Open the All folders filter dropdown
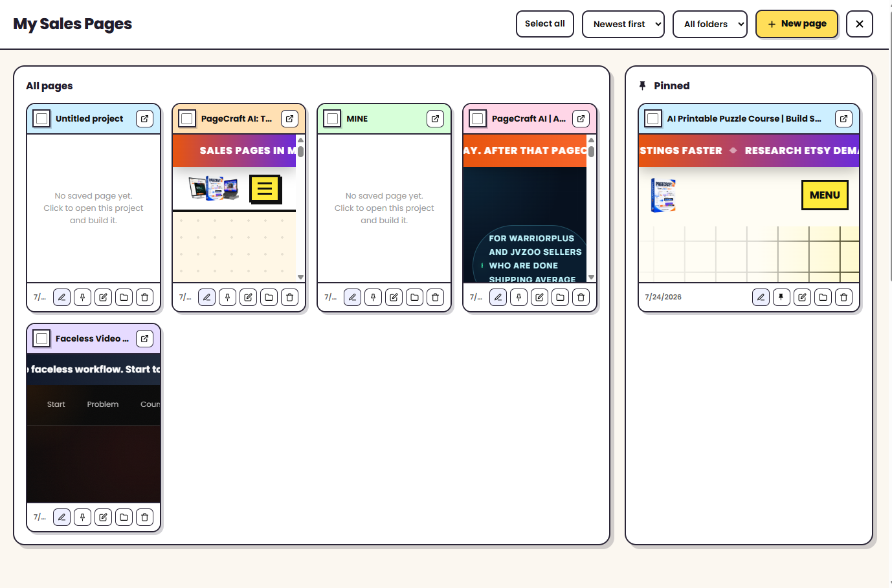Screen dimensions: 892x588 click(710, 24)
